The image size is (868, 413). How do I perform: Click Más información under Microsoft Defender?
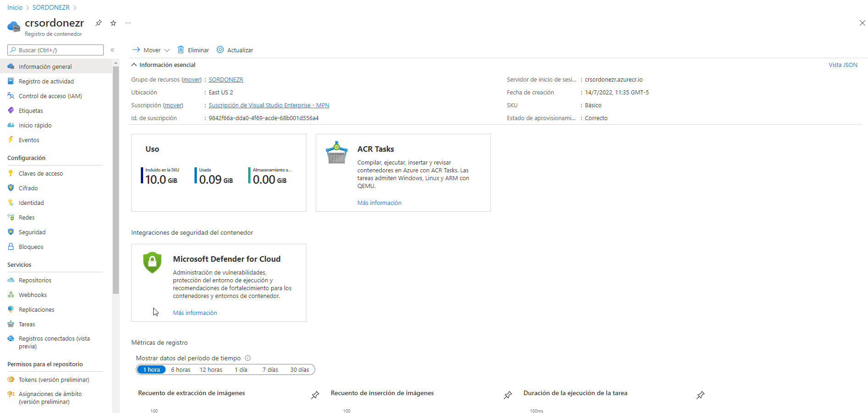point(195,313)
